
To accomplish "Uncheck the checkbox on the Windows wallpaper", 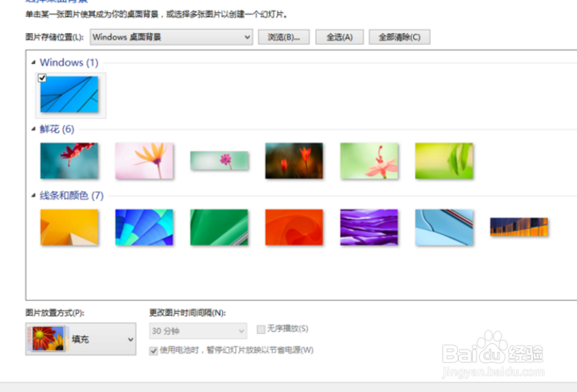I will [x=42, y=78].
